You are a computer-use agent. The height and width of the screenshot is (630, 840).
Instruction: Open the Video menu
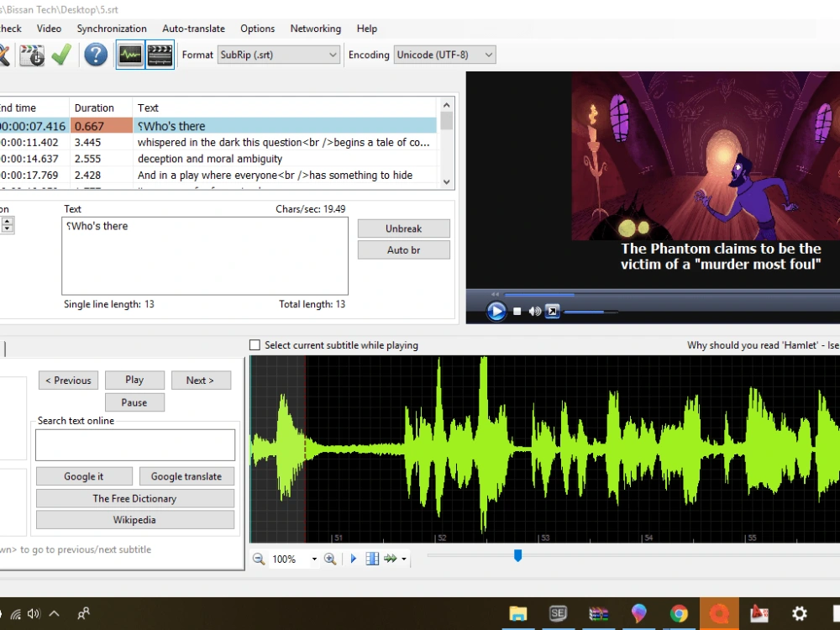49,29
